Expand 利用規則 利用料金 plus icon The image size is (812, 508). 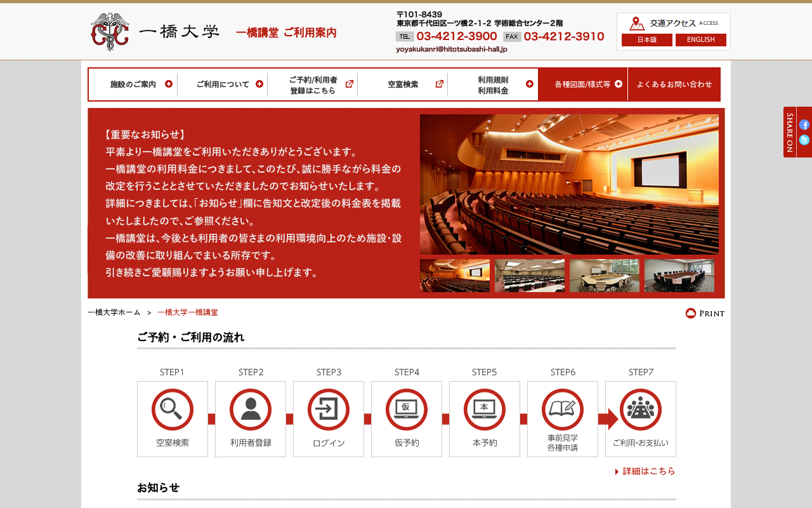click(530, 84)
